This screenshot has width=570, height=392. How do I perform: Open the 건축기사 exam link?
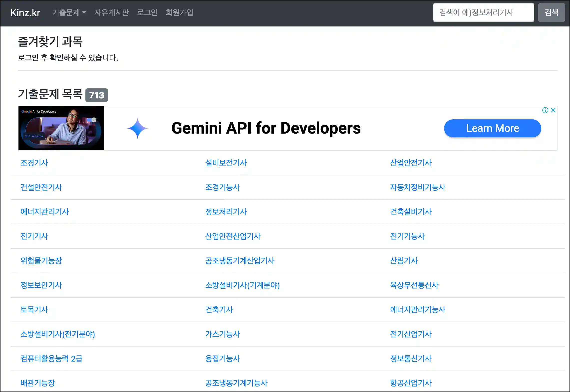coord(219,310)
